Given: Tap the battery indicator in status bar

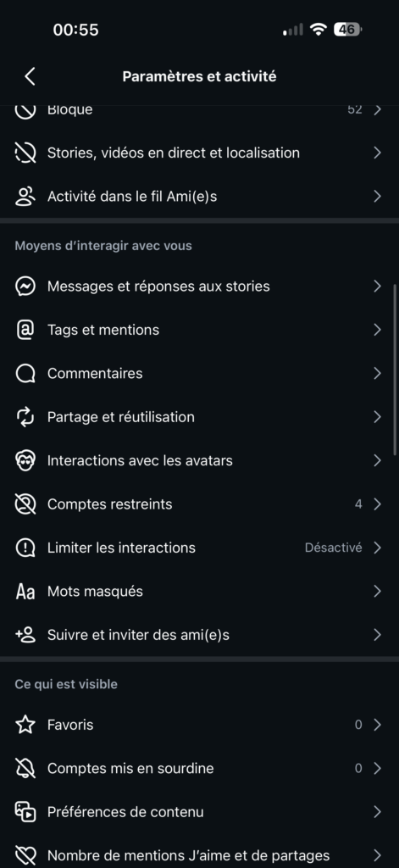Looking at the screenshot, I should (347, 30).
